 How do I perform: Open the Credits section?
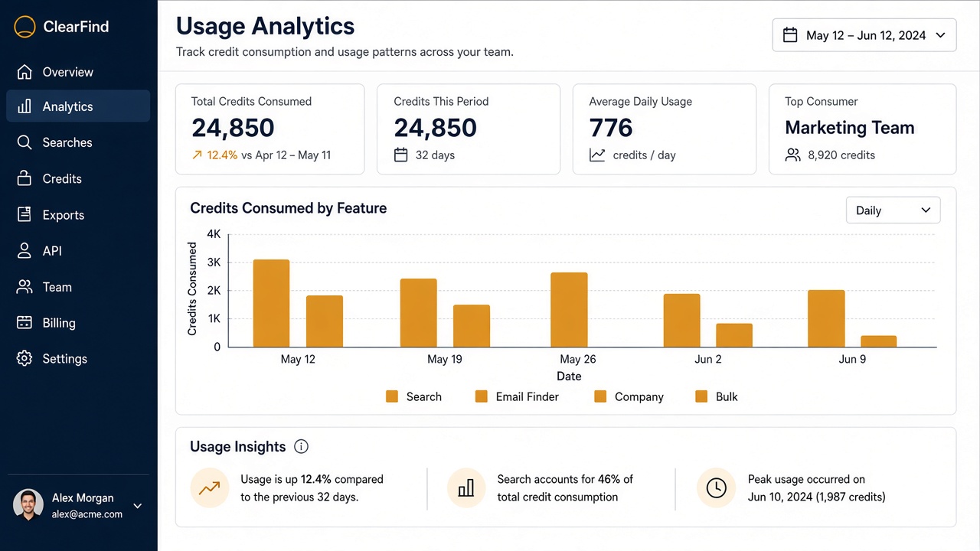pos(78,178)
